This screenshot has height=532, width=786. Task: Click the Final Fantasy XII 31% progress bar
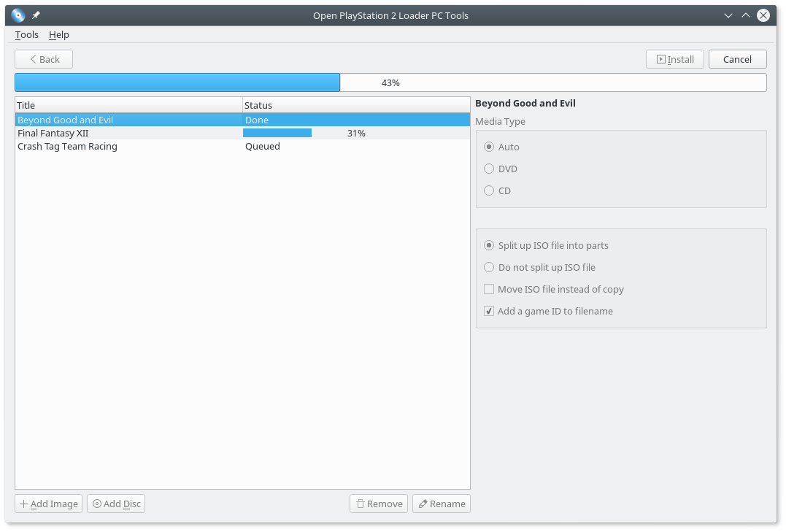[x=356, y=133]
